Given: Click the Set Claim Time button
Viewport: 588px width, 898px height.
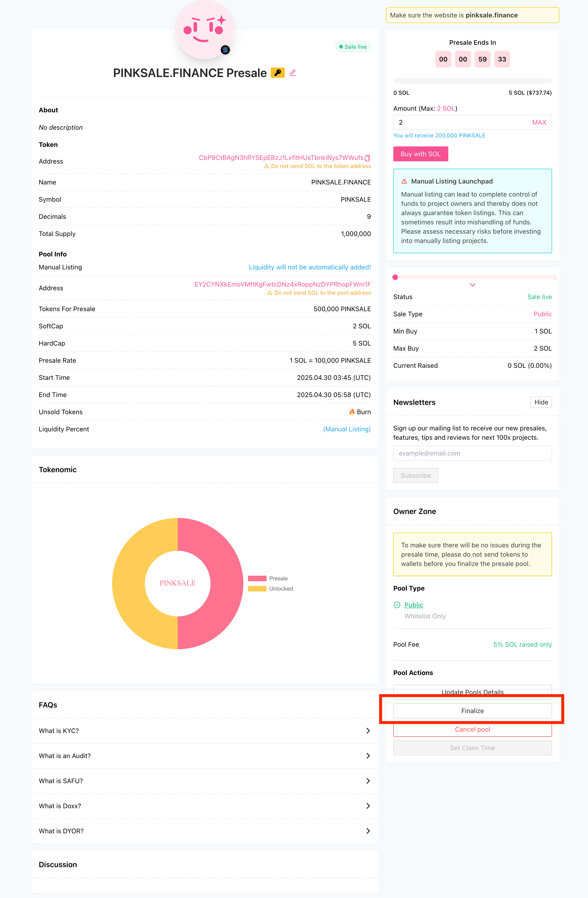Looking at the screenshot, I should click(x=472, y=748).
